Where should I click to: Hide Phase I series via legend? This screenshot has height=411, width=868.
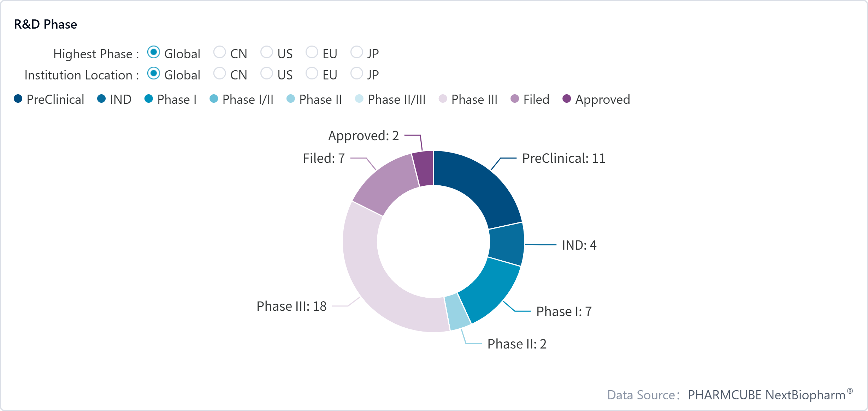pyautogui.click(x=149, y=99)
